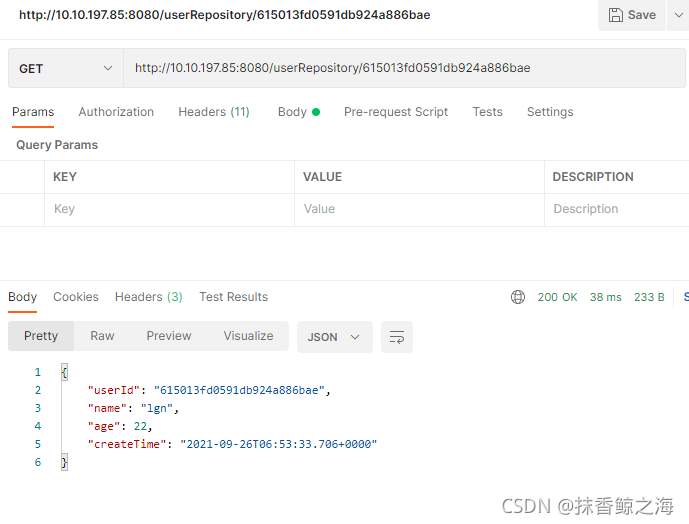The height and width of the screenshot is (524, 689).
Task: Open the Test Results tab
Action: click(233, 297)
